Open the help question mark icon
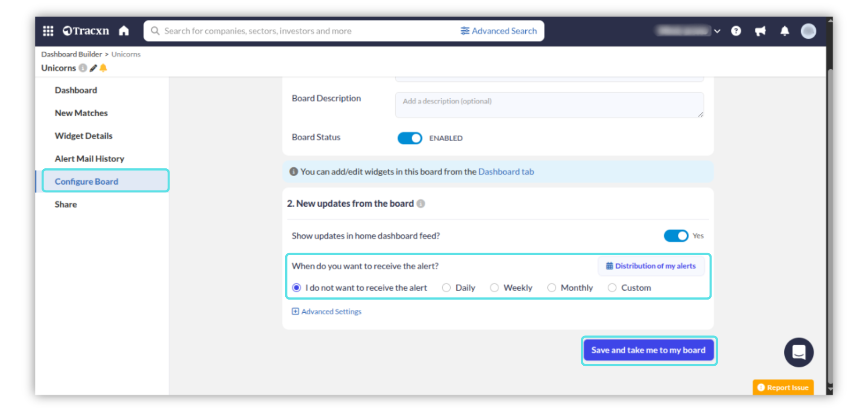868x415 pixels. tap(736, 31)
